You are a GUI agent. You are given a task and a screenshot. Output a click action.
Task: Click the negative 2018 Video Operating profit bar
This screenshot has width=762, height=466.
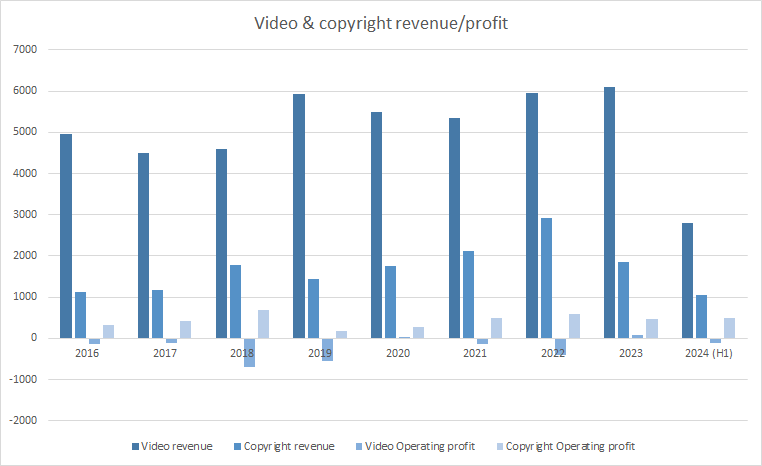(249, 352)
